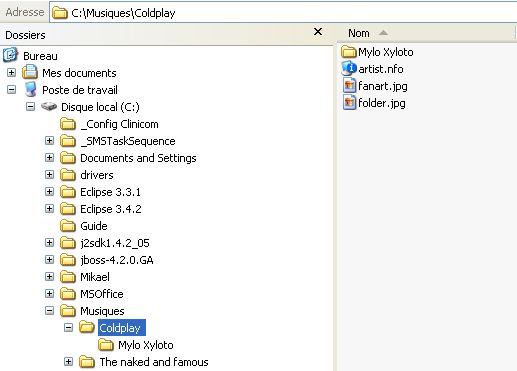Screen dimensions: 517x371
Task: Select the Guide label in tree
Action: tap(94, 226)
